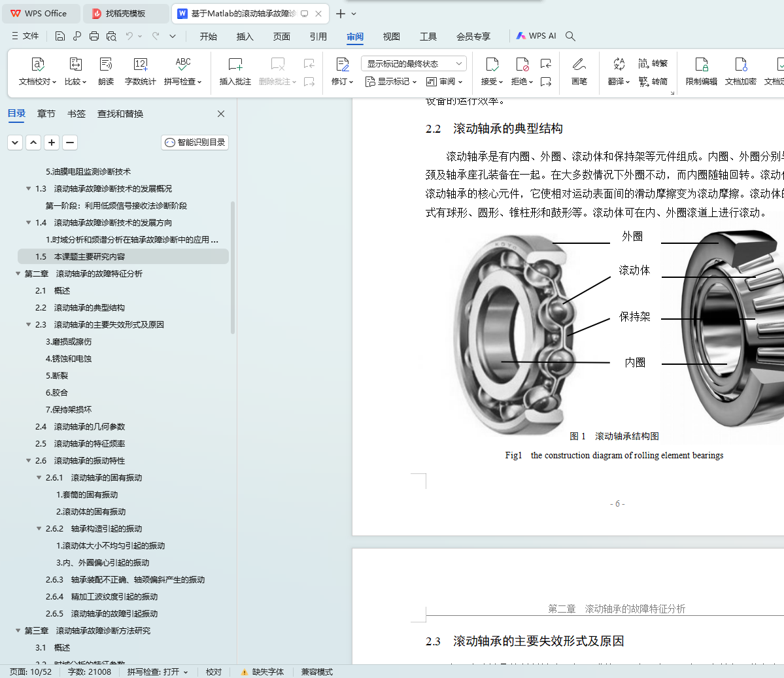Open the 插入 ribbon tab
This screenshot has height=678, width=784.
click(x=245, y=37)
